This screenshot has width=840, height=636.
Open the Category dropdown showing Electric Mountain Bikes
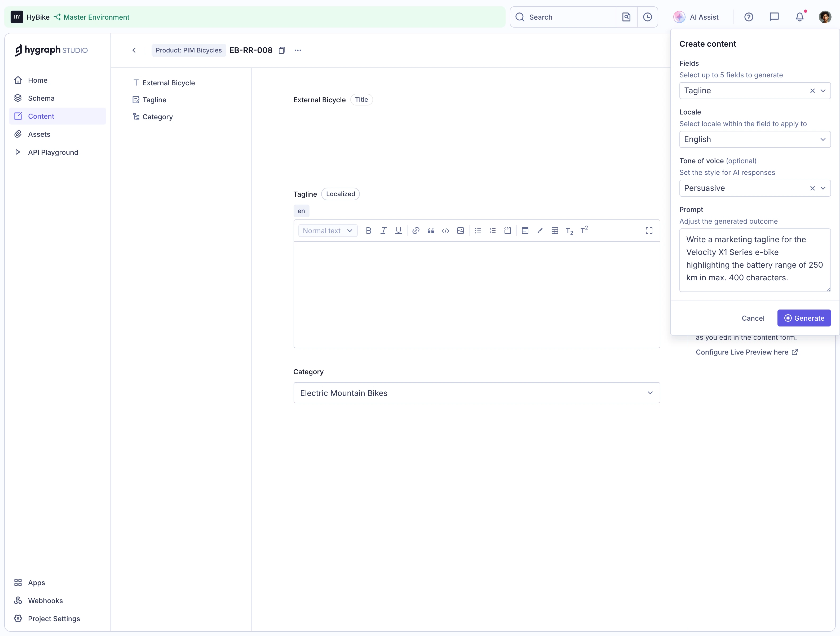[x=477, y=393]
